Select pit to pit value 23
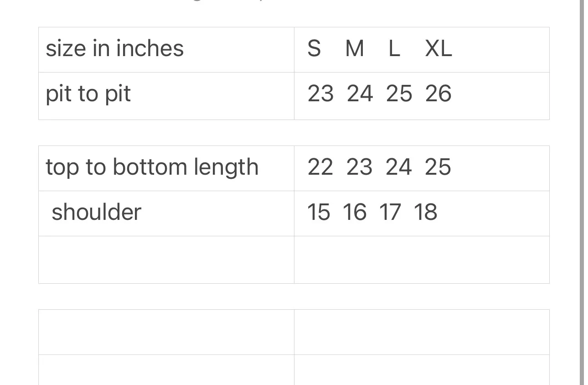This screenshot has width=588, height=385. [x=320, y=94]
